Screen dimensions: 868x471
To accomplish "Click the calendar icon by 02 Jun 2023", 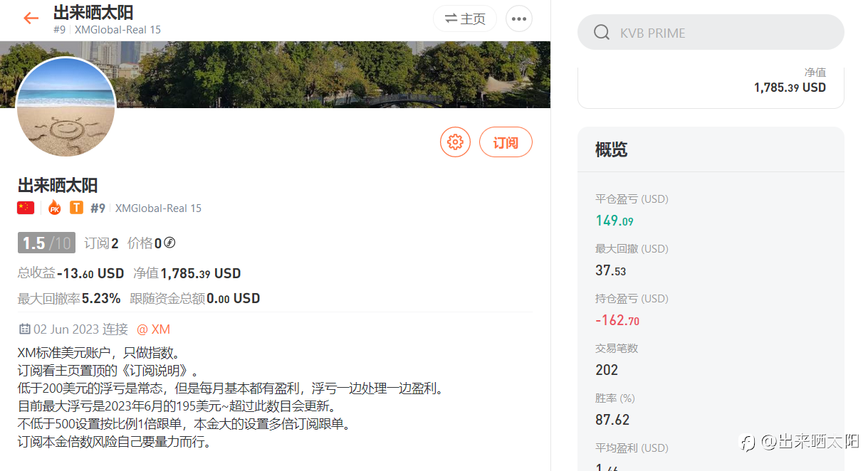I will pos(24,329).
